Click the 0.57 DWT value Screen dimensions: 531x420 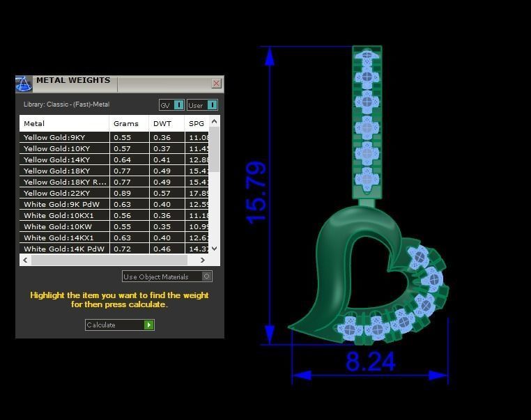tap(162, 193)
